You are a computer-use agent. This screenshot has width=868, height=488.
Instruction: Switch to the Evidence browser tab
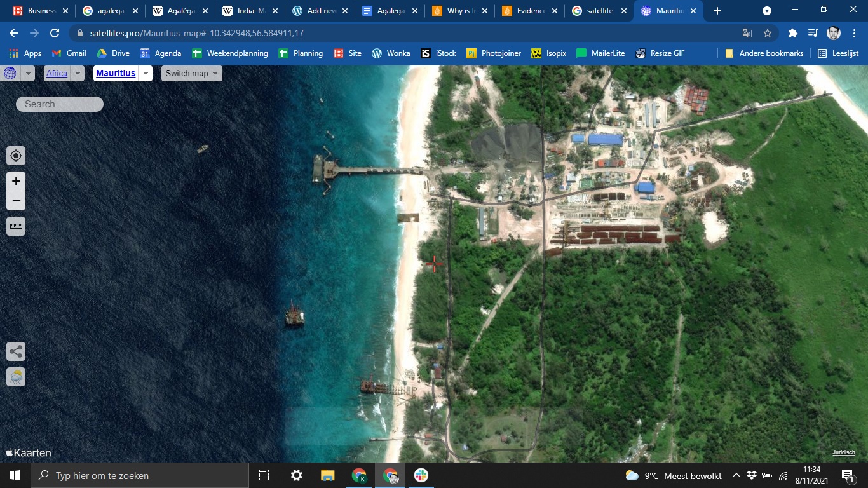tap(529, 11)
